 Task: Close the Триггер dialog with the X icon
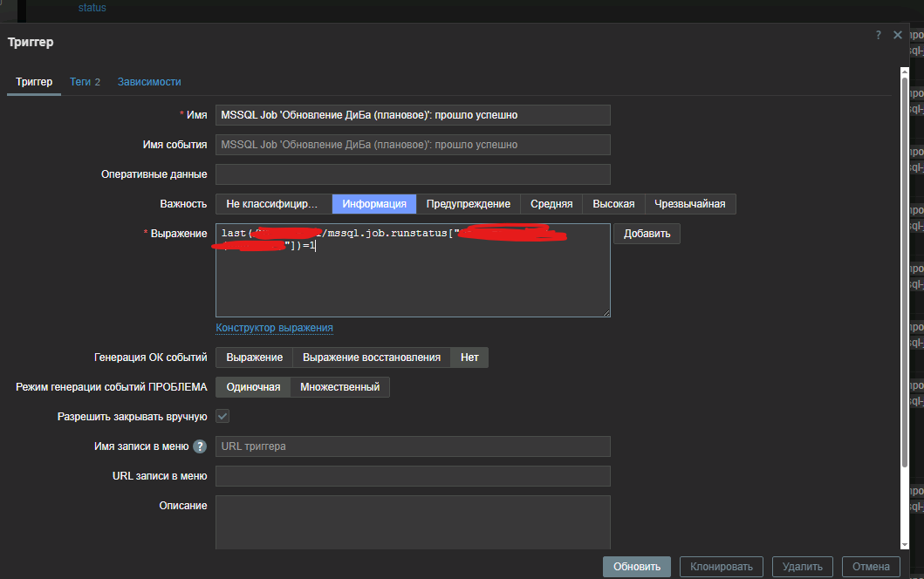[897, 35]
